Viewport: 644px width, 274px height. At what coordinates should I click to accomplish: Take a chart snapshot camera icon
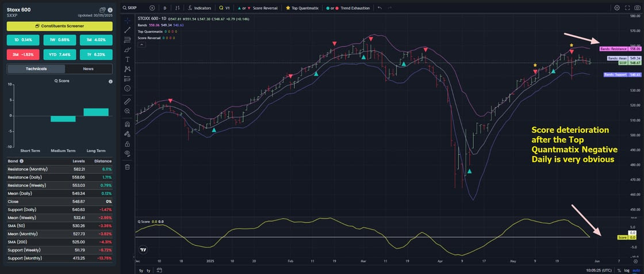coord(638,8)
